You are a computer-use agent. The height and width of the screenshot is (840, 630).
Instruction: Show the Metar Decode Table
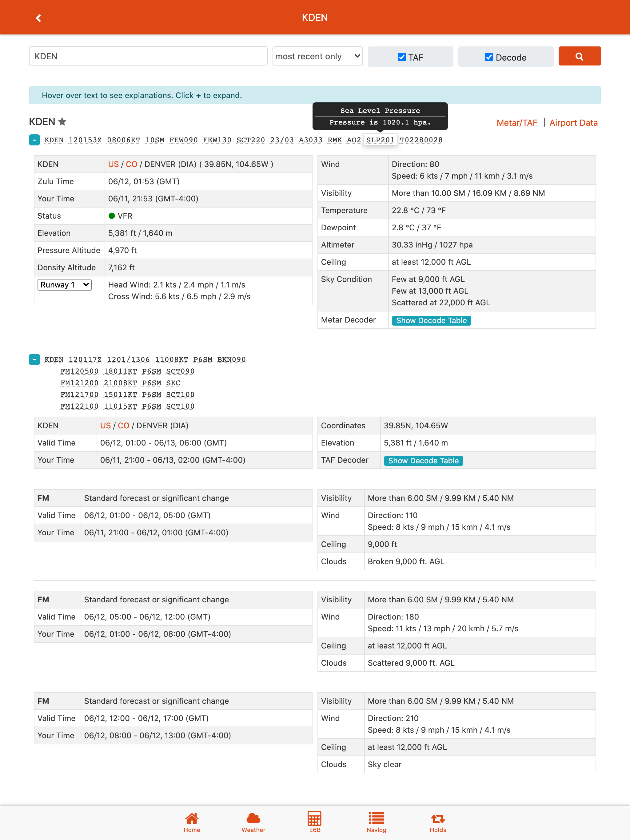(x=431, y=320)
